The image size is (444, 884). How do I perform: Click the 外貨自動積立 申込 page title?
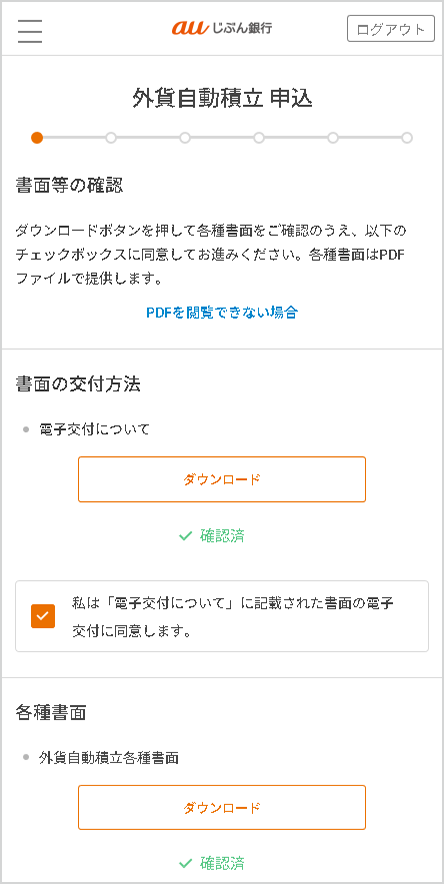click(222, 98)
